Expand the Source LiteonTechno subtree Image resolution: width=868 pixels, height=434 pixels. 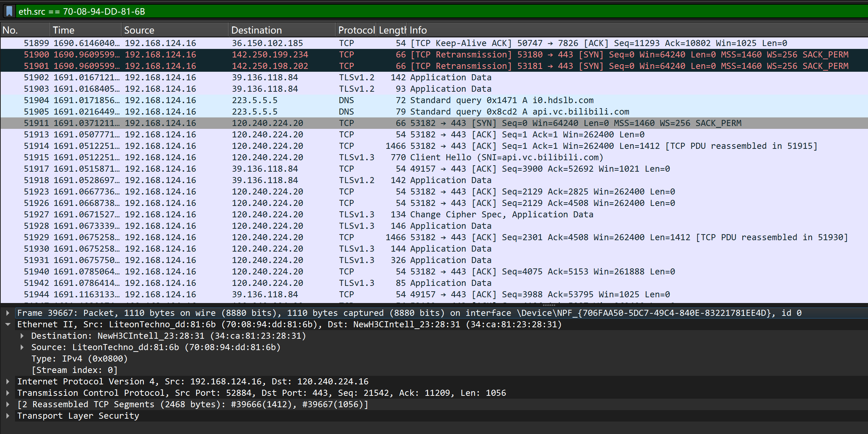click(22, 347)
